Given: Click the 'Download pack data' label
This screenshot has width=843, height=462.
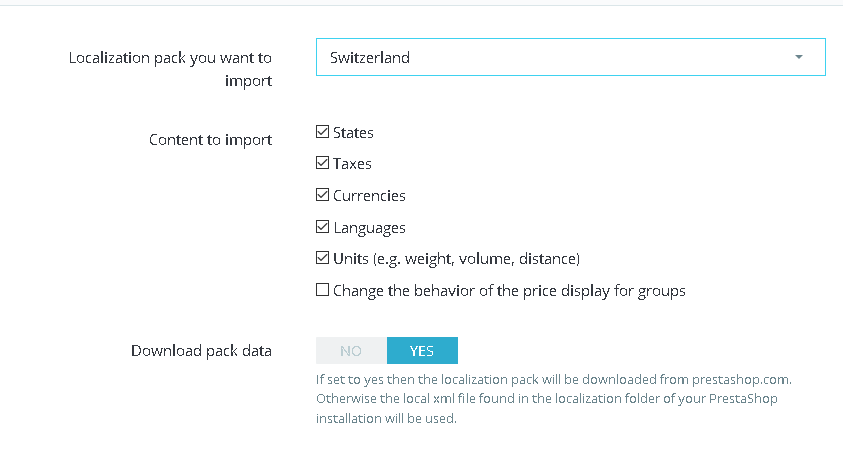Looking at the screenshot, I should (x=201, y=351).
